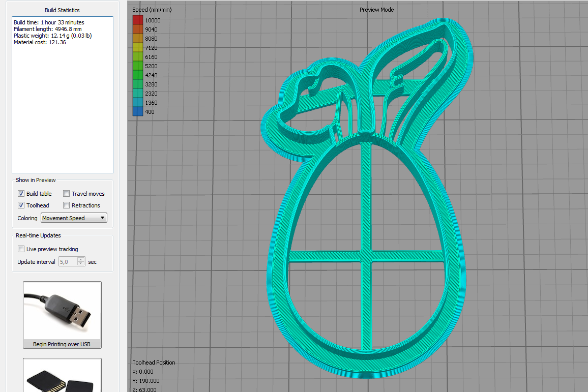Click the 1360 speed legend swatch
The image size is (588, 392).
point(138,102)
